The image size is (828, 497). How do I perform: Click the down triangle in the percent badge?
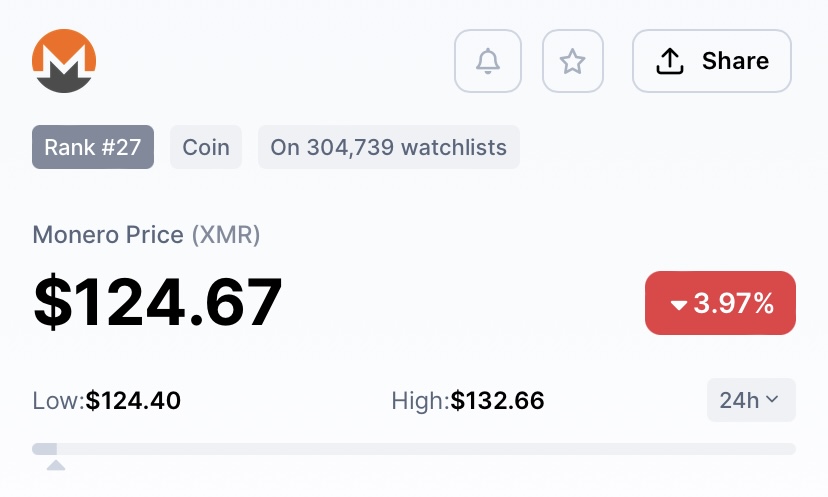pos(679,305)
